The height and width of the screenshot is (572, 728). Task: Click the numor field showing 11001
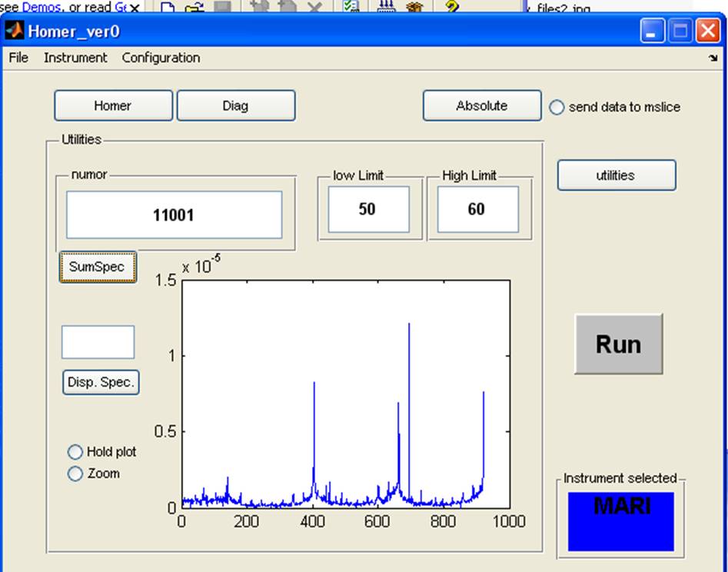pos(174,215)
